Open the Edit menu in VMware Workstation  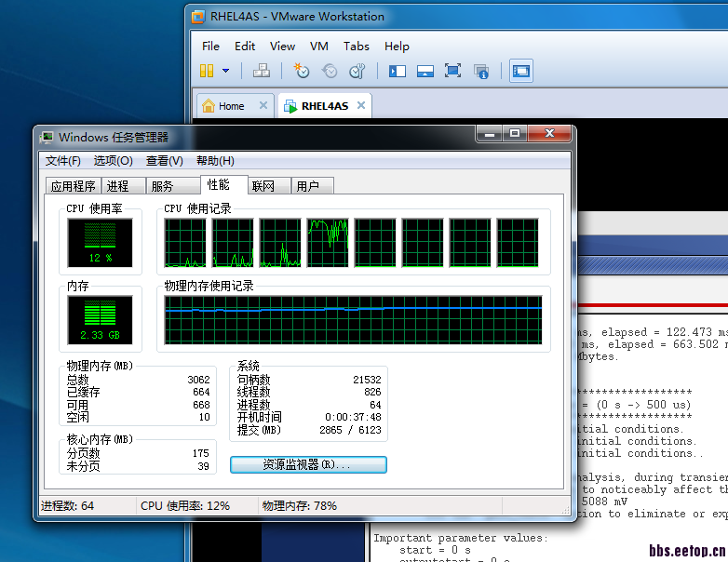click(x=245, y=47)
